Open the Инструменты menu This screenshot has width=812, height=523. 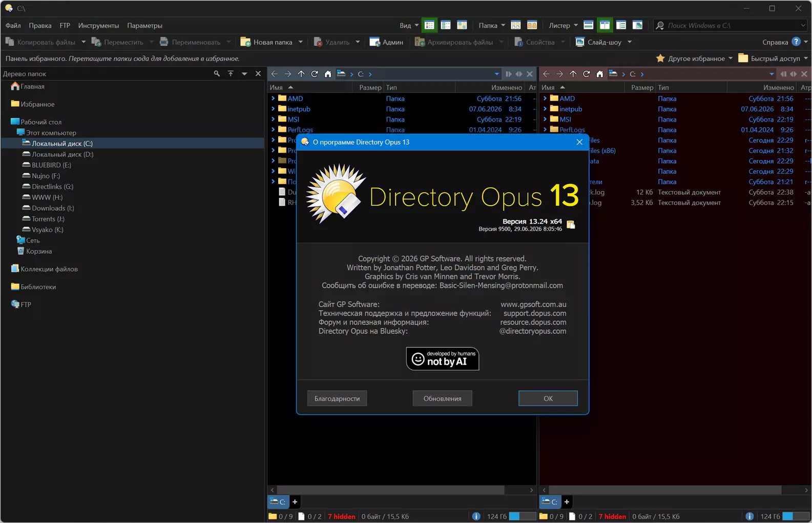98,25
